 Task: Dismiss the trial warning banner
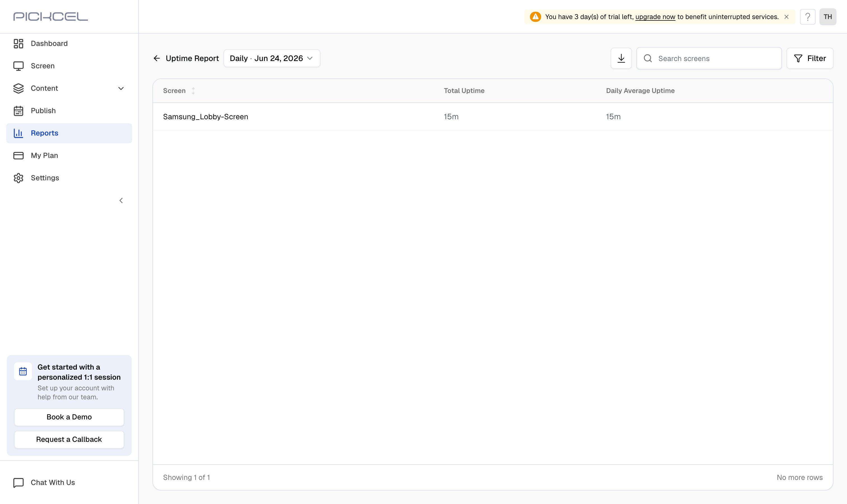786,17
